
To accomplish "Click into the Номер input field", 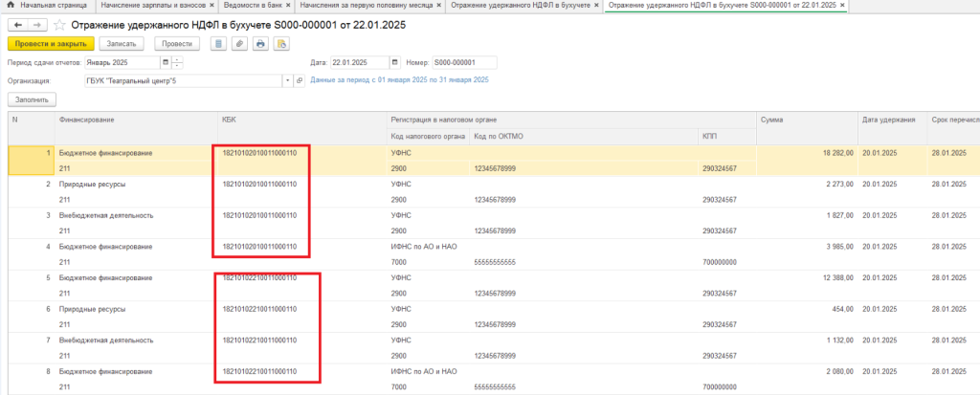I will (x=464, y=62).
